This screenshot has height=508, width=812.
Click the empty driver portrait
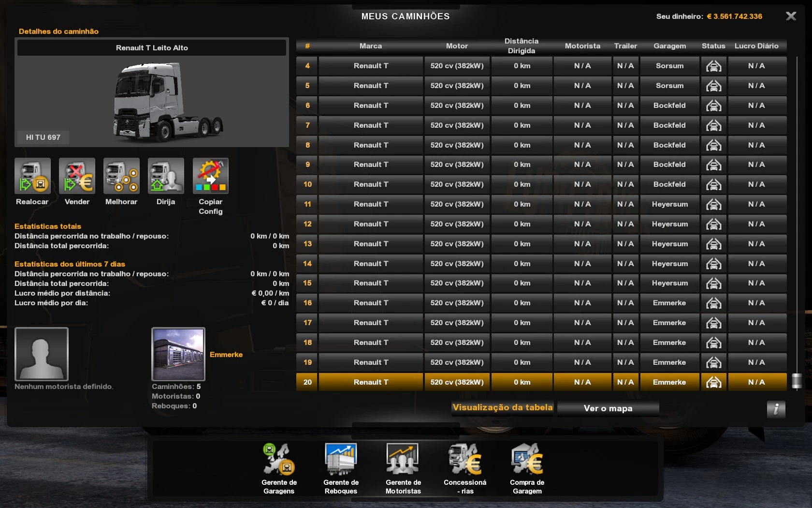pos(42,354)
